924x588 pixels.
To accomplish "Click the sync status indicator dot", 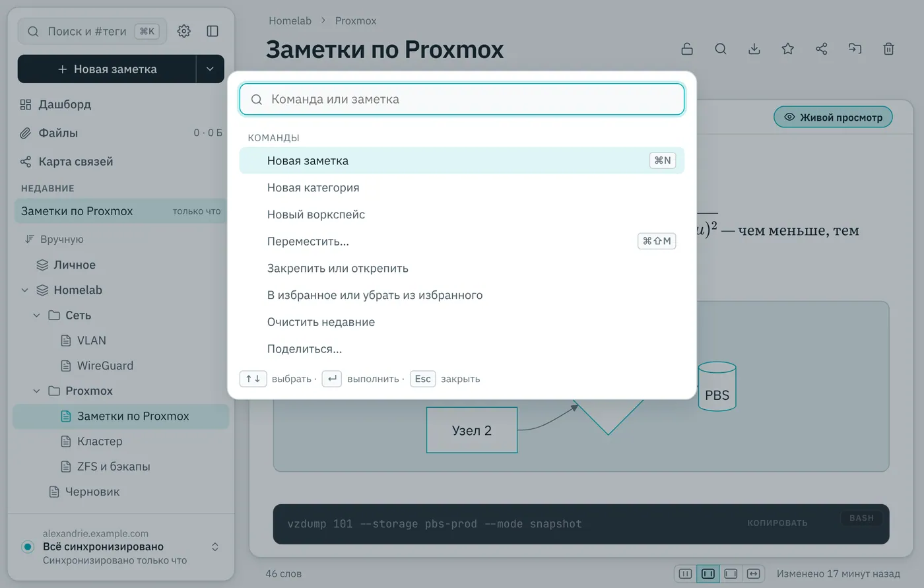I will 28,546.
